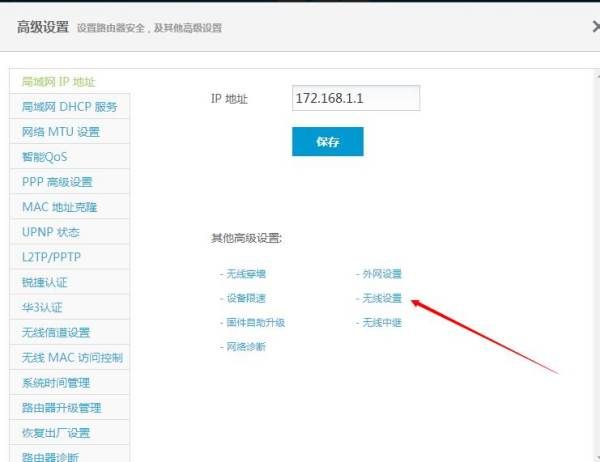Screen dimensions: 600x462
Task: Choose L2TP/PPTP from sidebar
Action: tap(49, 257)
